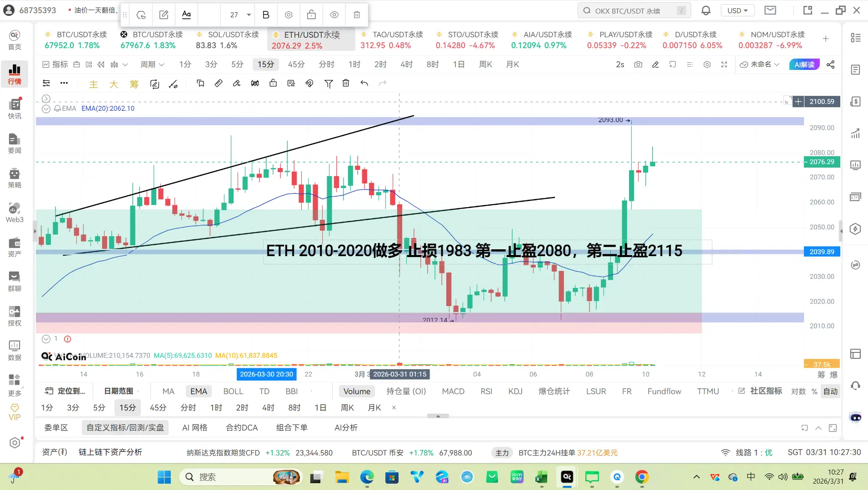Open the 日期范围 date range dropdown
Screen dimensions: 868x490
tap(122, 391)
